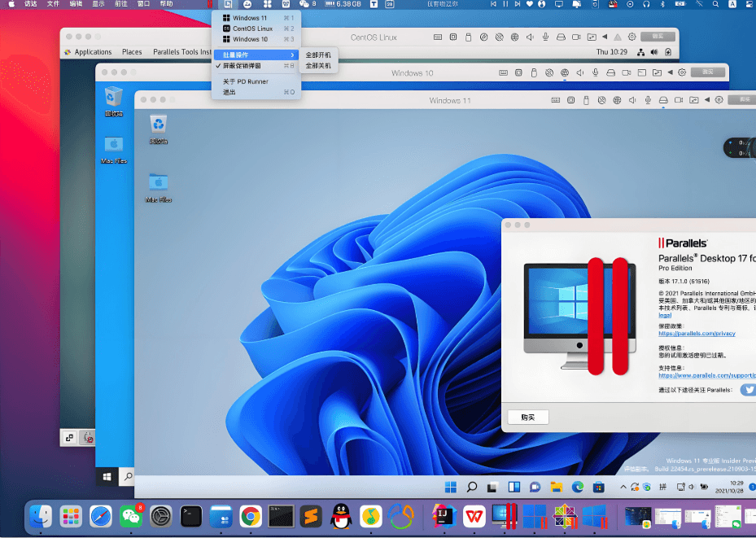Viewport: 756px width, 538px height.
Task: Open Microsoft Store in Windows 11 taskbar
Action: point(599,487)
